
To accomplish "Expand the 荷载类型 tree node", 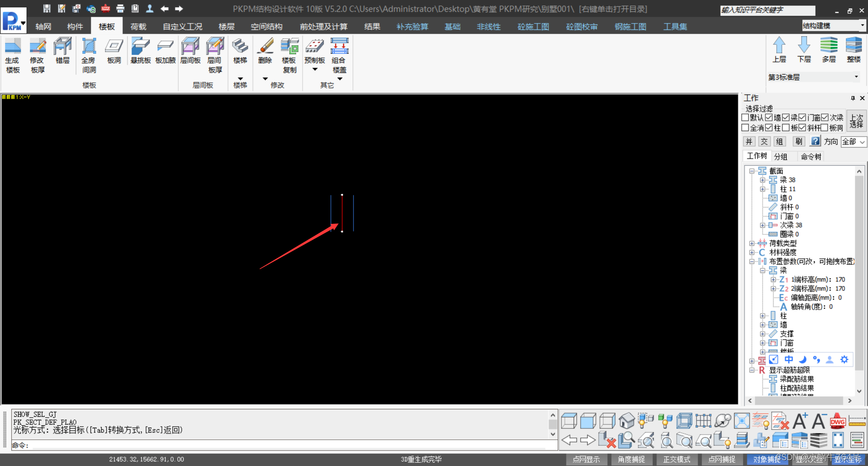I will click(x=752, y=243).
